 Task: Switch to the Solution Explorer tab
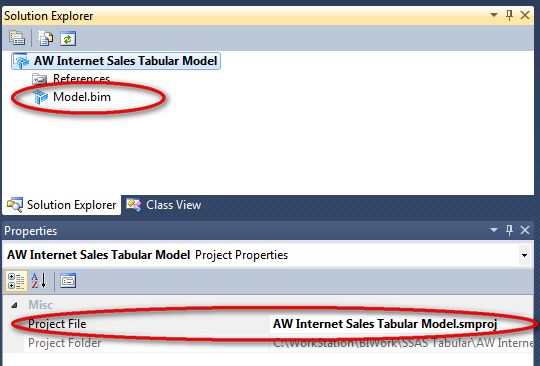62,205
